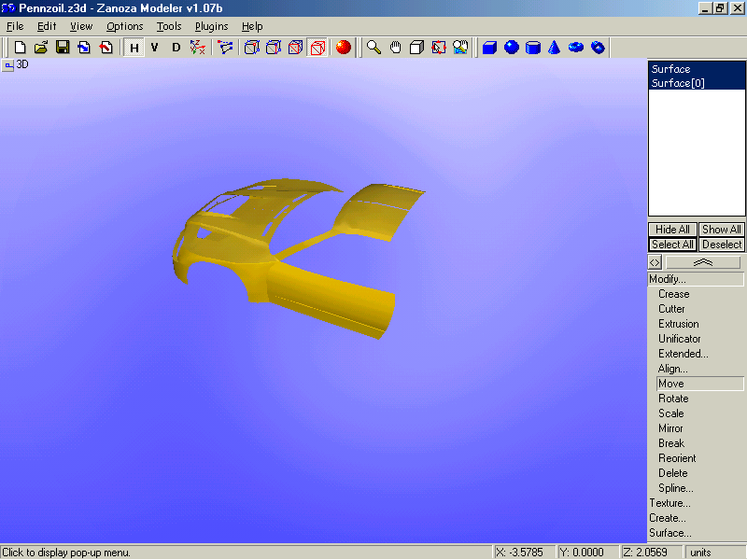Open the Plugins menu

point(211,26)
